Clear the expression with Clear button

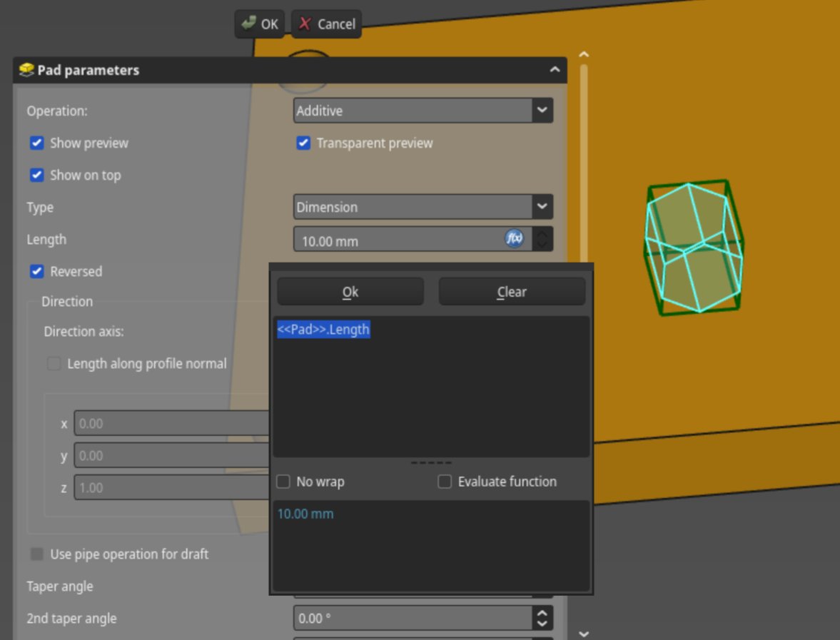(512, 291)
